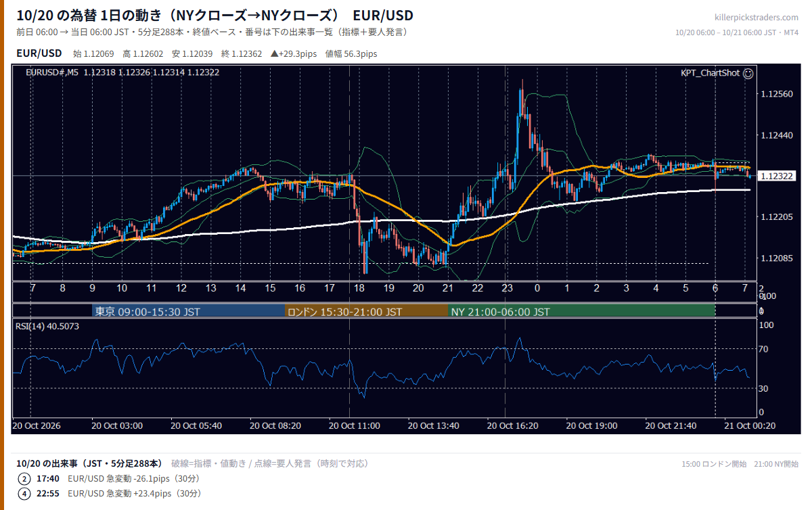Click the hour 21 label on the time axis
812x510 pixels.
[x=447, y=288]
